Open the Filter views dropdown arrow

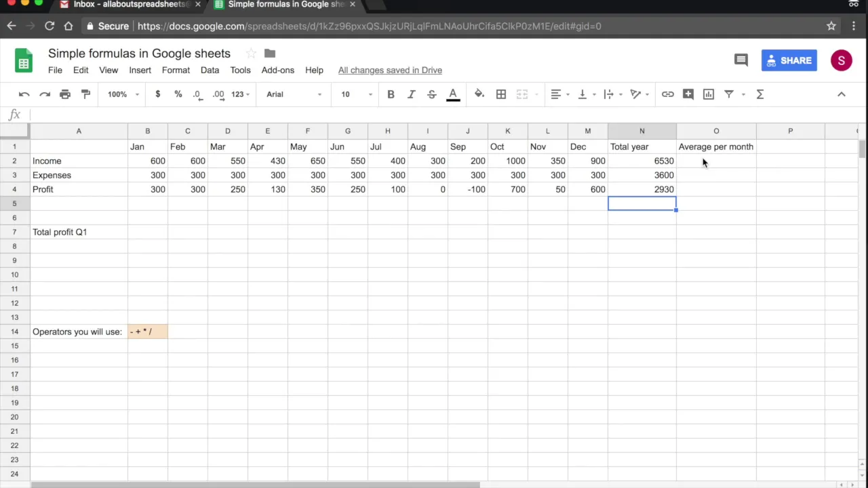(743, 94)
